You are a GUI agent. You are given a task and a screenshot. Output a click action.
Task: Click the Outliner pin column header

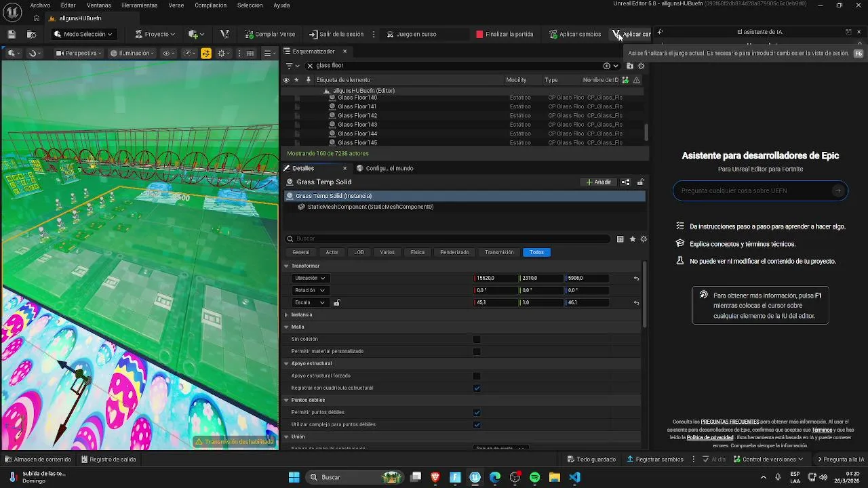(309, 80)
